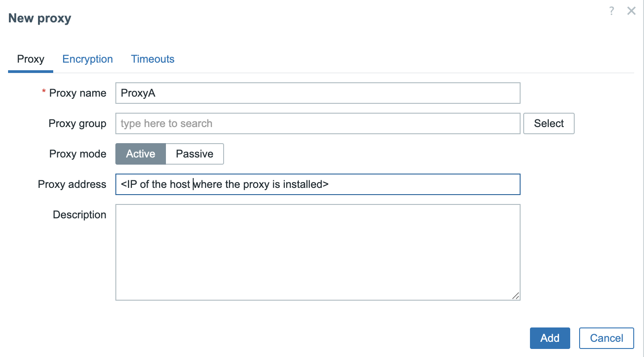The width and height of the screenshot is (644, 357).
Task: Click the Proxy address label
Action: [72, 184]
